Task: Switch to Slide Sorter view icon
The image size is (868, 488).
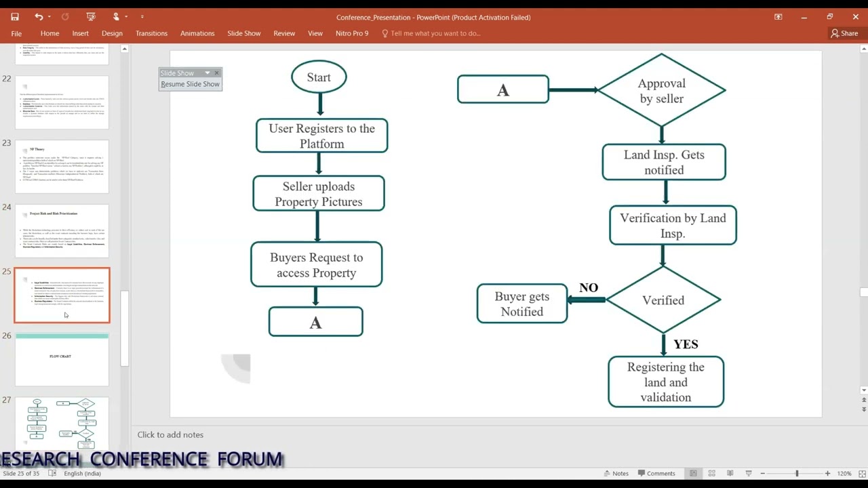Action: click(x=711, y=474)
